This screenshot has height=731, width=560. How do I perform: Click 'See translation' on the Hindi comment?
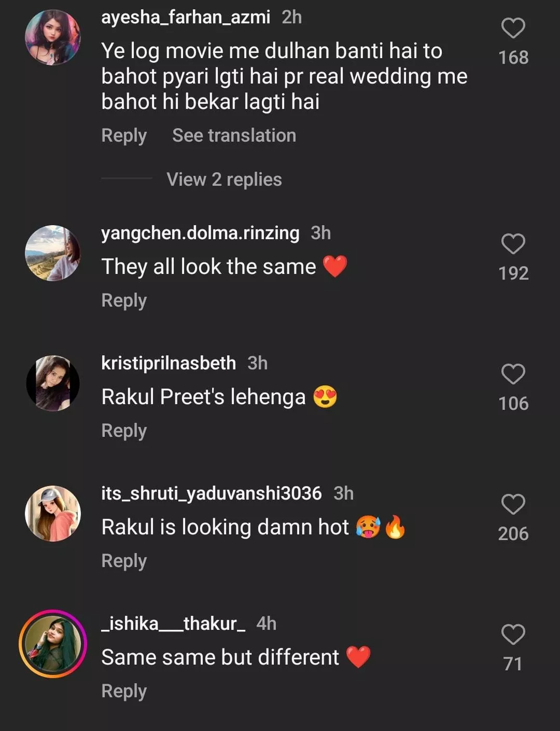[x=234, y=135]
